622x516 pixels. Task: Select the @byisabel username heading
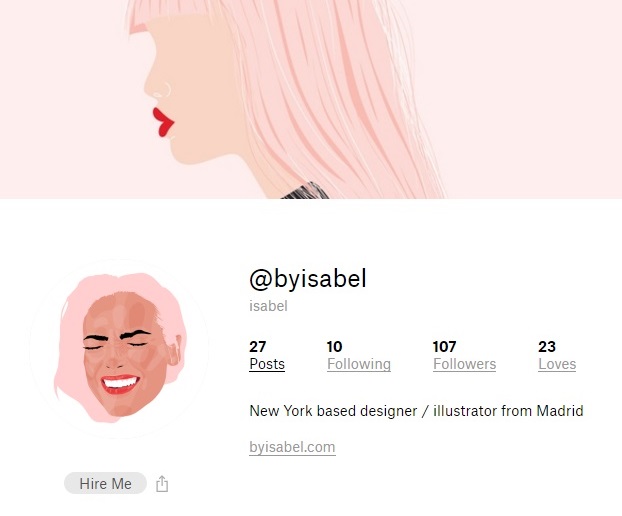(308, 278)
